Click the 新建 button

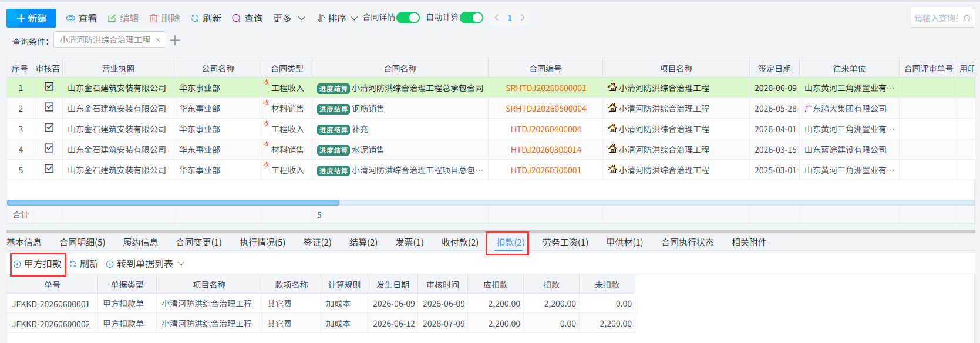coord(31,18)
